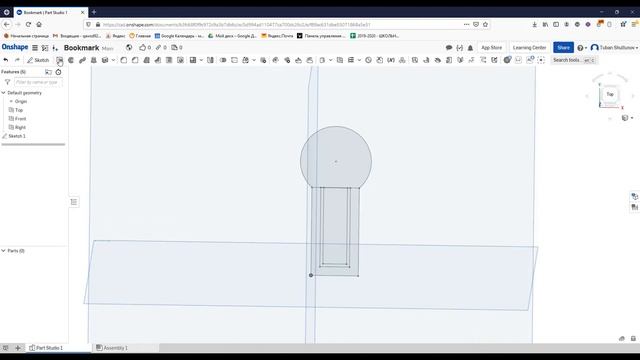
Task: Select the Hole tool
Action: click(x=180, y=60)
